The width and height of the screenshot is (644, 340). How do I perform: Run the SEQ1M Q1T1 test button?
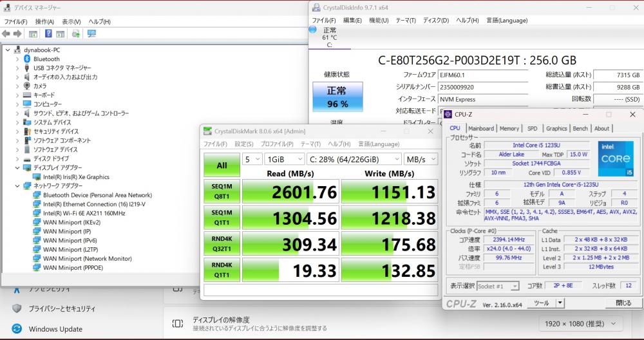click(222, 217)
